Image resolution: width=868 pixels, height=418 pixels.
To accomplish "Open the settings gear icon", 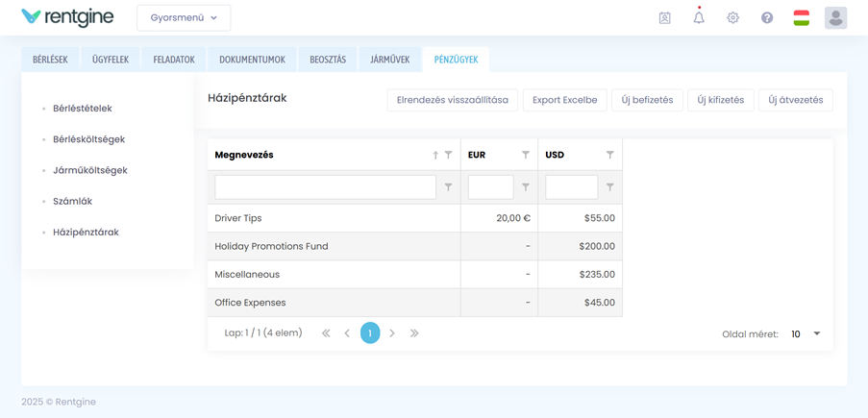I will coord(732,17).
